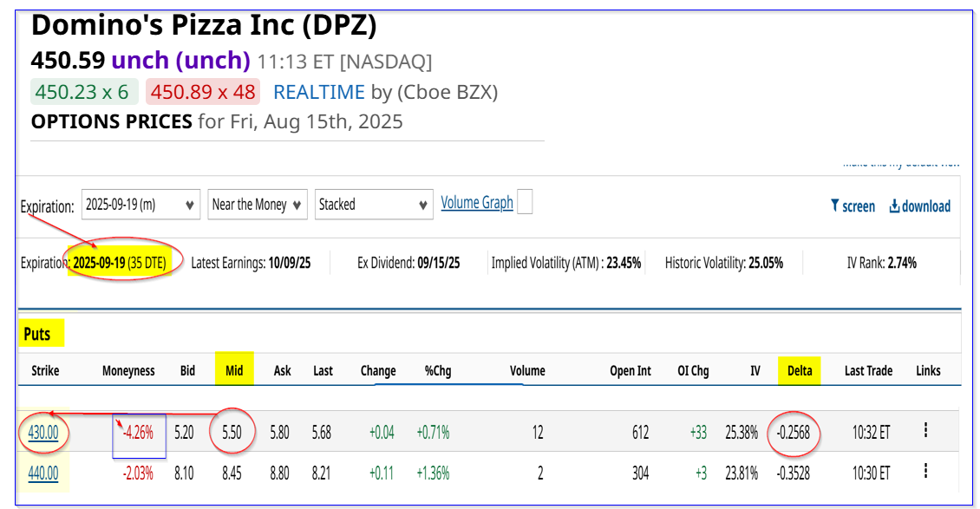Select the 25.38% IV cell
980x509 pixels.
pyautogui.click(x=742, y=432)
